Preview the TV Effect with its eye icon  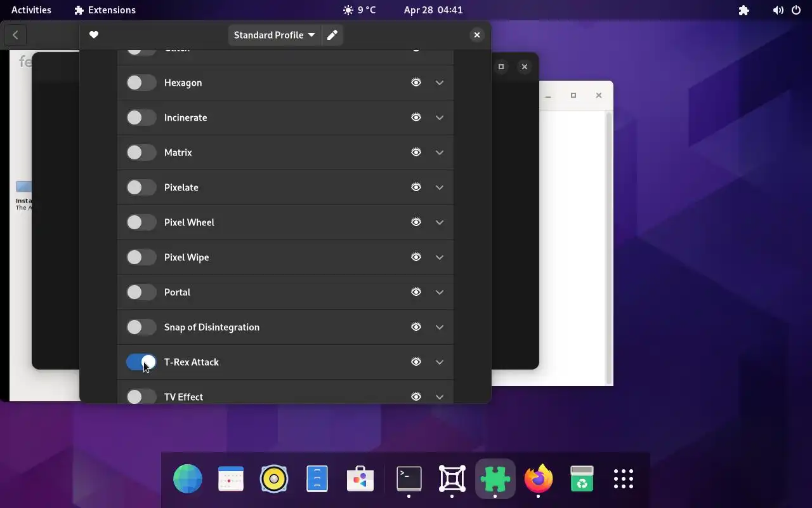coord(416,397)
